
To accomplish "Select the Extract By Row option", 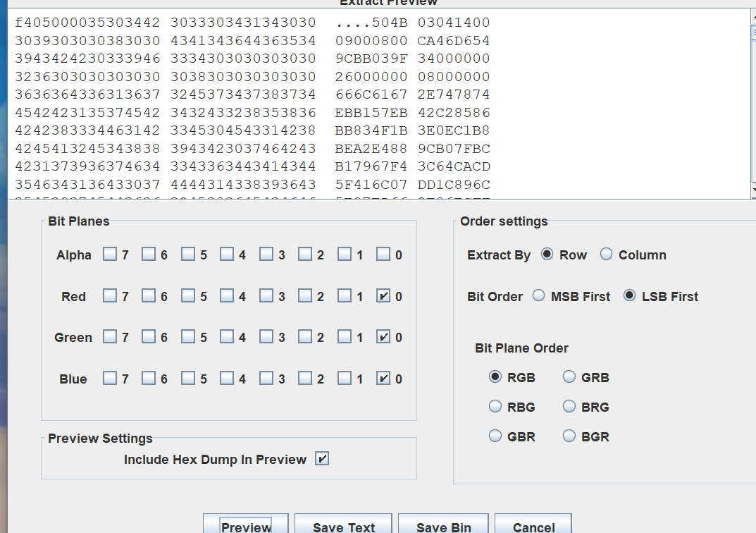I will [547, 255].
